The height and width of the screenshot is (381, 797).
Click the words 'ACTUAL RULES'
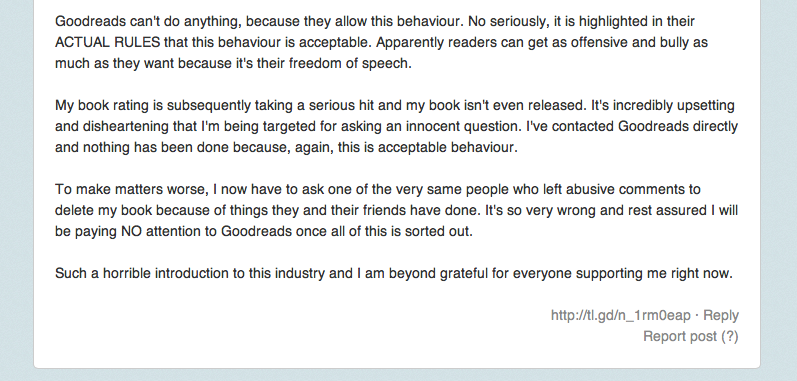pyautogui.click(x=107, y=42)
